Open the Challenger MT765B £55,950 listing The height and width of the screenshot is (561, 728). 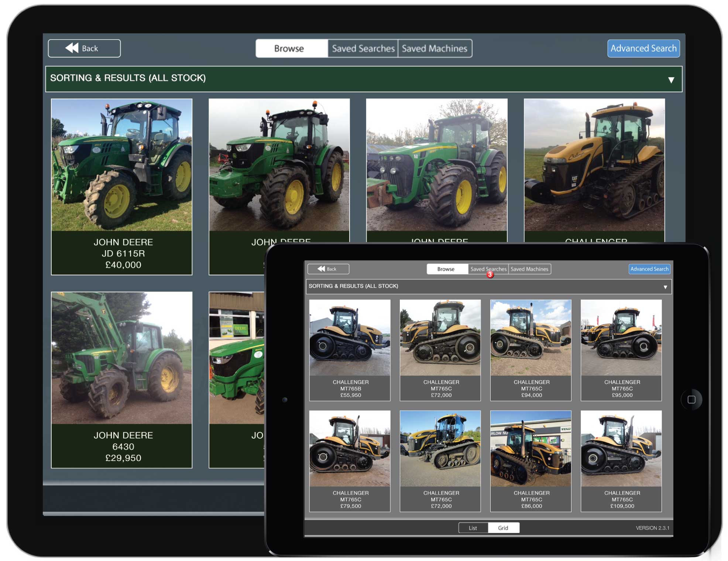350,350
